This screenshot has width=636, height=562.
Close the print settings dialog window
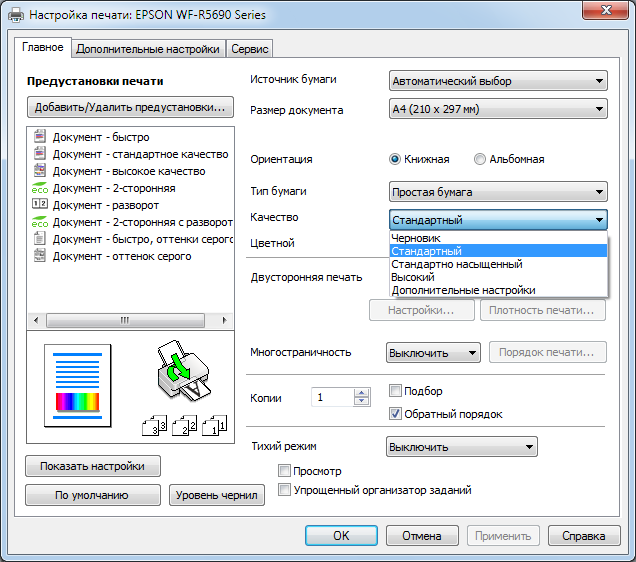(606, 10)
